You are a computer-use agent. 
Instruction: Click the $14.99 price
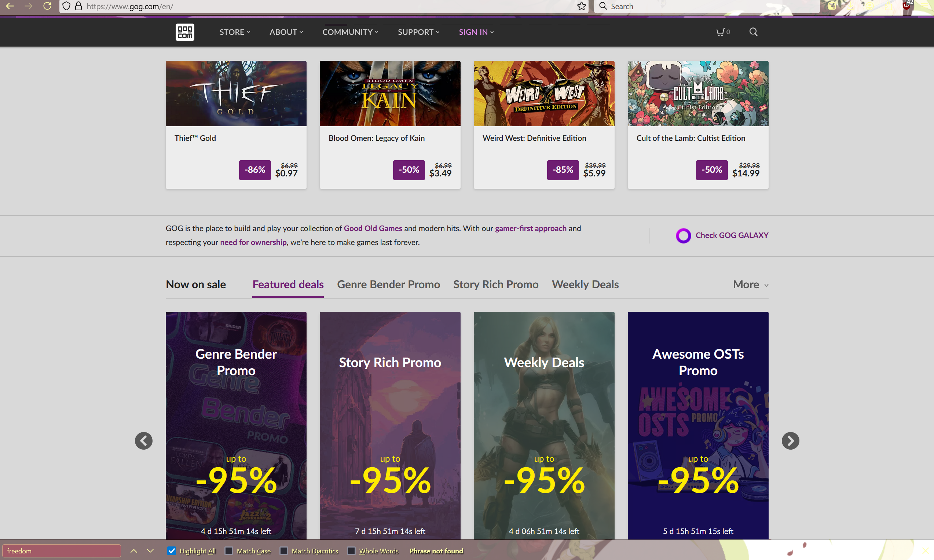(x=746, y=173)
